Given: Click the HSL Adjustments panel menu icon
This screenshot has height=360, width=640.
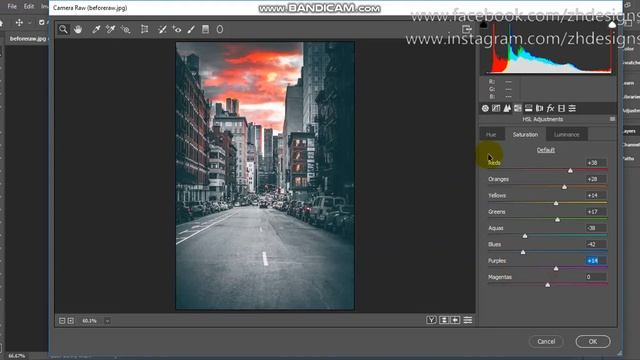Looking at the screenshot, I should coord(612,119).
